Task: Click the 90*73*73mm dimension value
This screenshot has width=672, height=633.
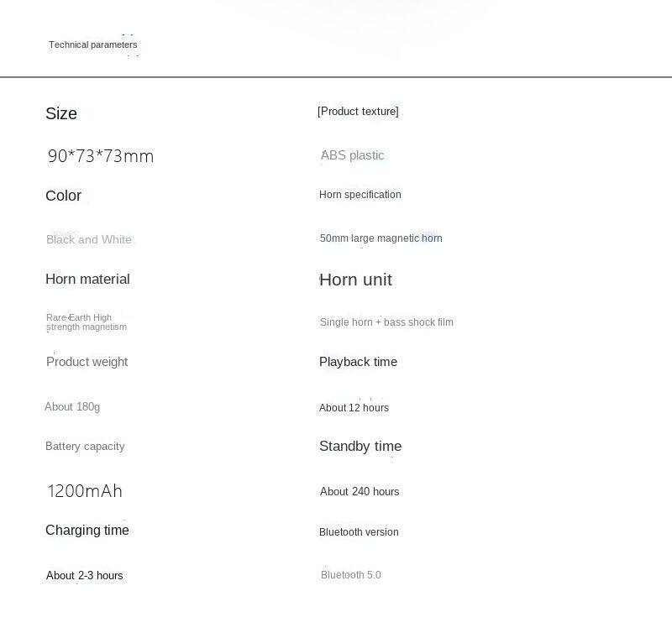Action: [x=101, y=156]
